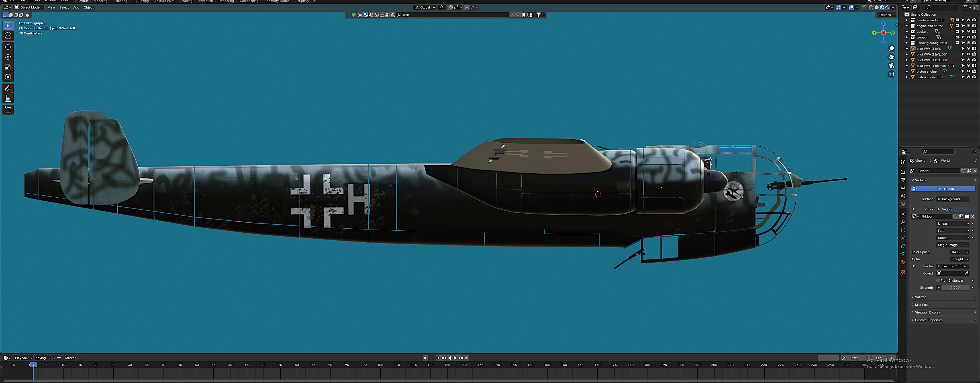Toggle camera view icon
980x383 pixels.
[x=891, y=65]
